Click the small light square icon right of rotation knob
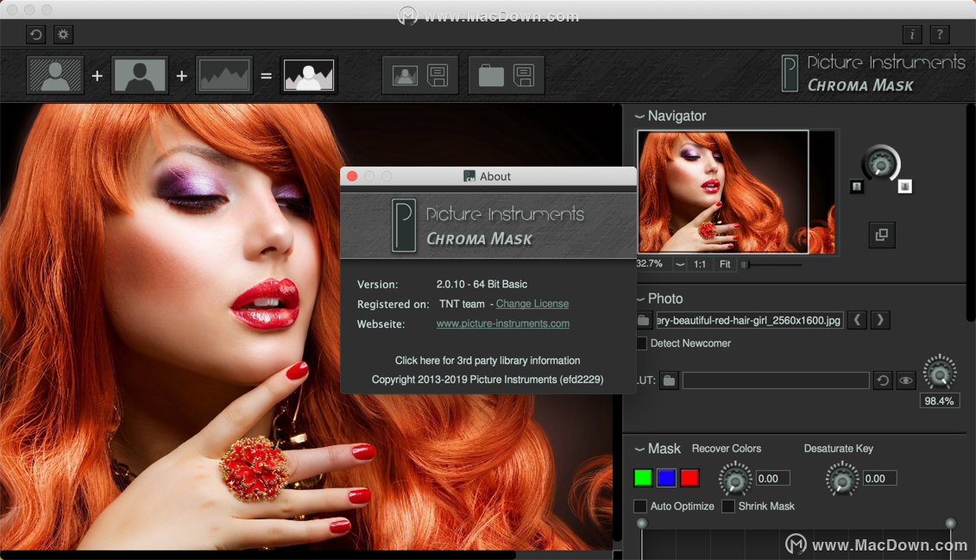Viewport: 976px width, 560px height. click(x=905, y=186)
